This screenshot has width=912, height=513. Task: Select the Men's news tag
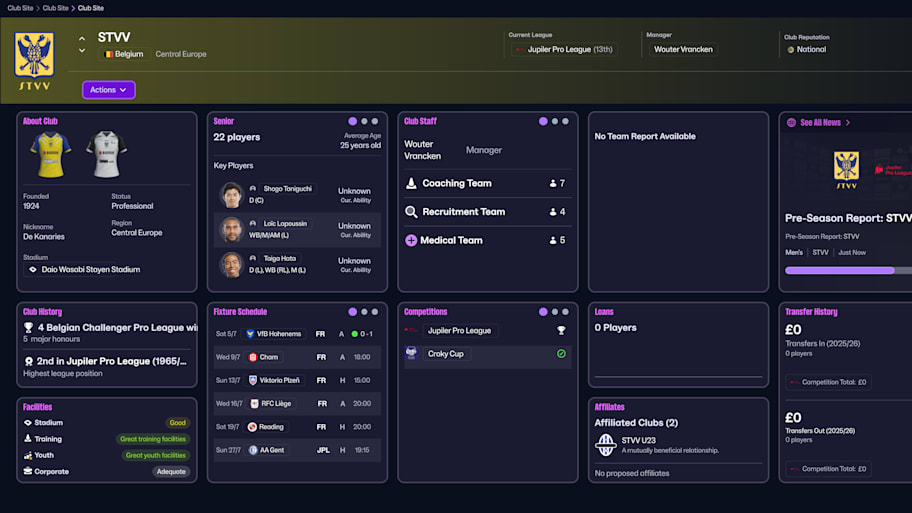[793, 252]
